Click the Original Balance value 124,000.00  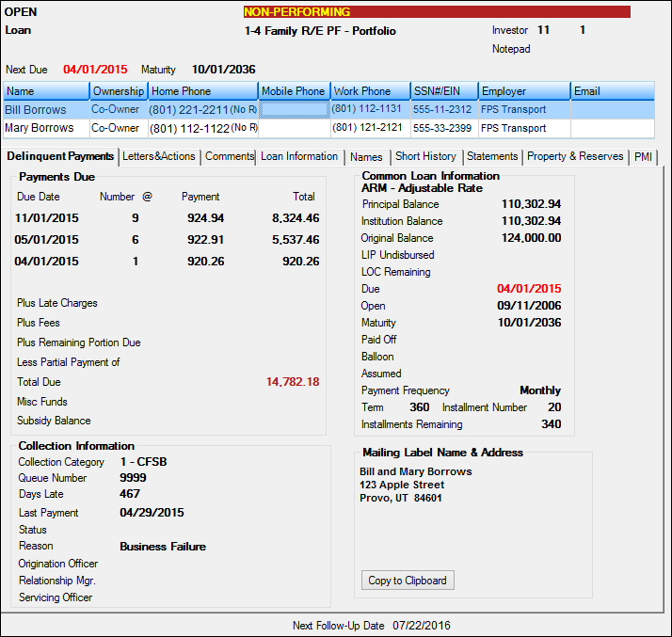(531, 238)
